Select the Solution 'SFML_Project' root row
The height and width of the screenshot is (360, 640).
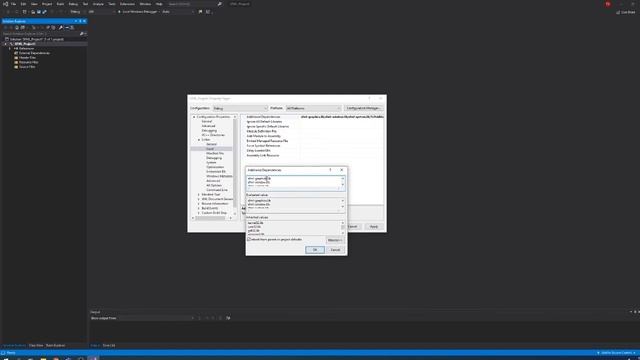(x=36, y=39)
